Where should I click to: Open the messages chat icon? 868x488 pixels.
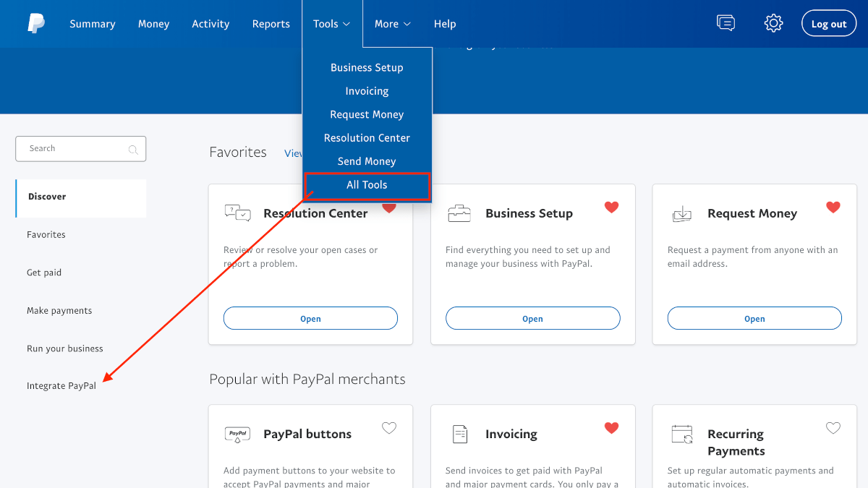tap(726, 23)
